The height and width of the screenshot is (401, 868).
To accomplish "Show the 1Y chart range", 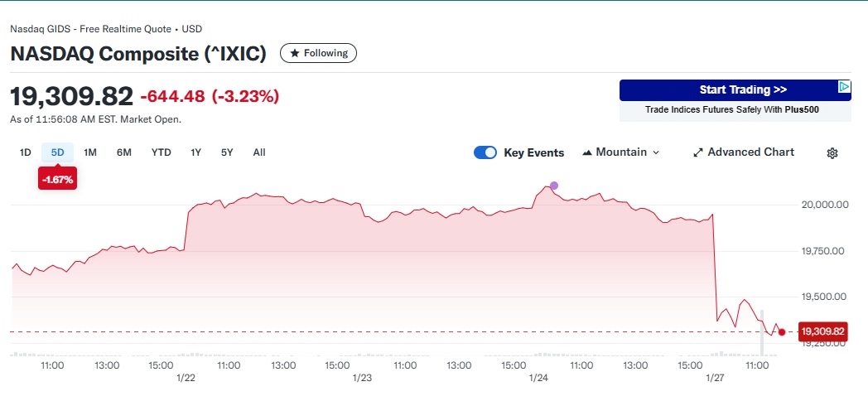I will point(196,152).
